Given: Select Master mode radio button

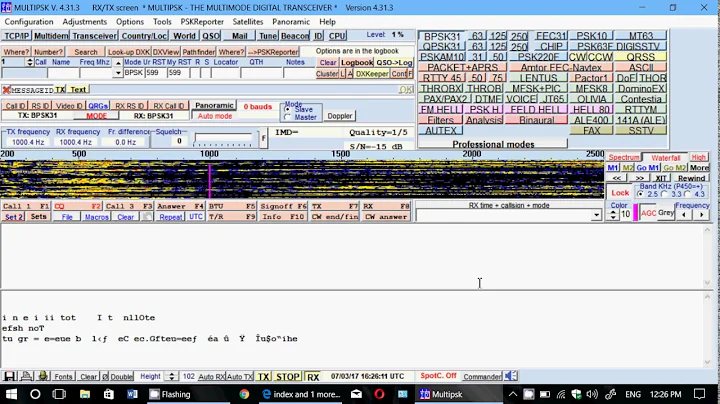Looking at the screenshot, I should pyautogui.click(x=288, y=117).
